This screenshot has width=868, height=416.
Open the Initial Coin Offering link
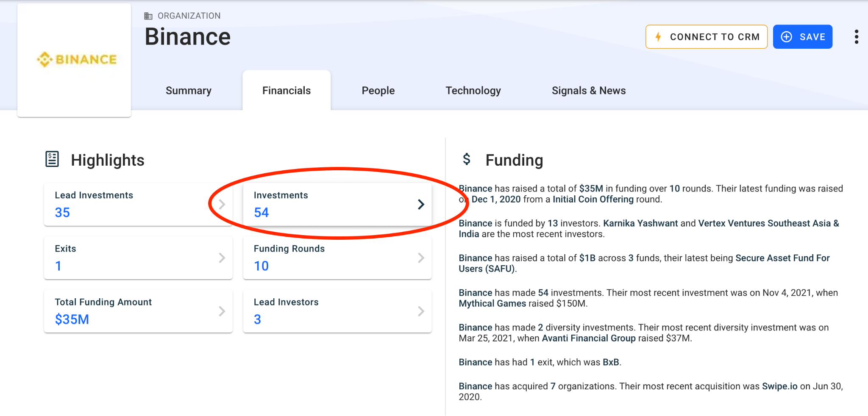pos(593,199)
